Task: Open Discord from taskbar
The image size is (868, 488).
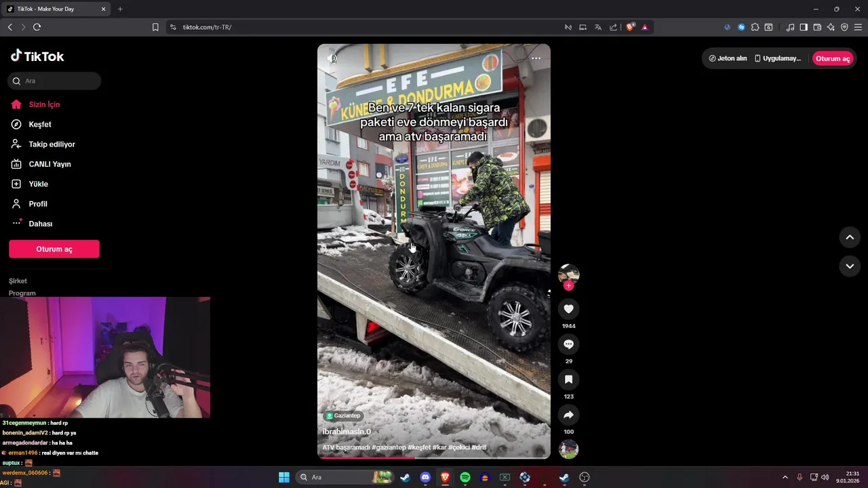Action: pos(425,477)
